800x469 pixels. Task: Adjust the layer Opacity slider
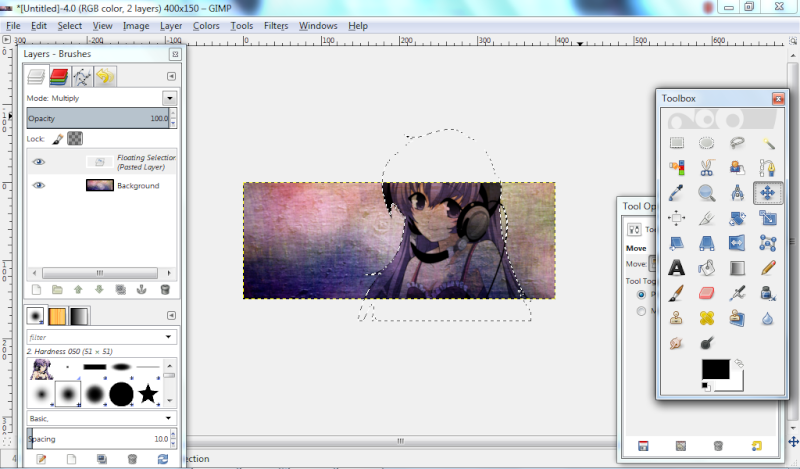click(97, 118)
